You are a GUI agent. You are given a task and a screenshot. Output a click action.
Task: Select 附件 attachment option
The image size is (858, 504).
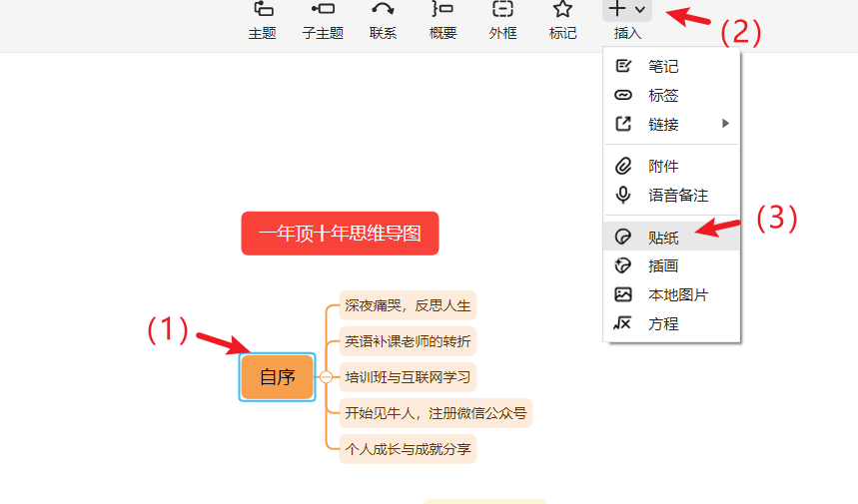click(x=663, y=166)
